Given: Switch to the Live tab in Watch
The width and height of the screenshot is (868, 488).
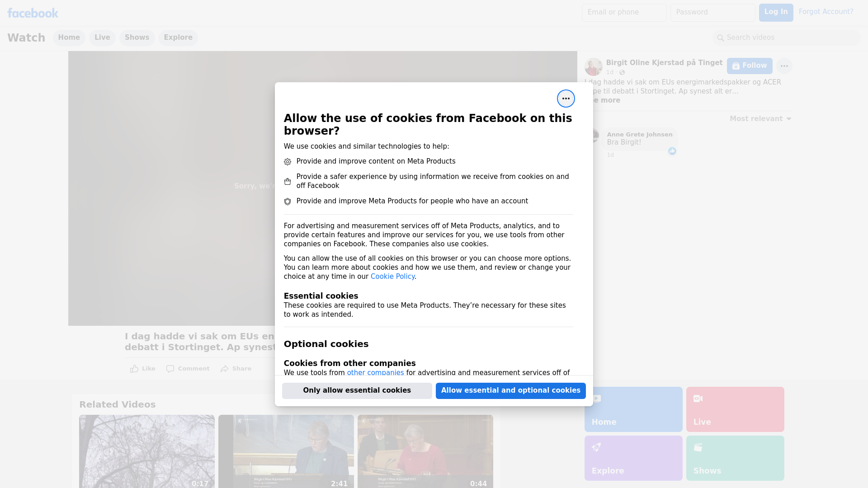Looking at the screenshot, I should point(102,38).
